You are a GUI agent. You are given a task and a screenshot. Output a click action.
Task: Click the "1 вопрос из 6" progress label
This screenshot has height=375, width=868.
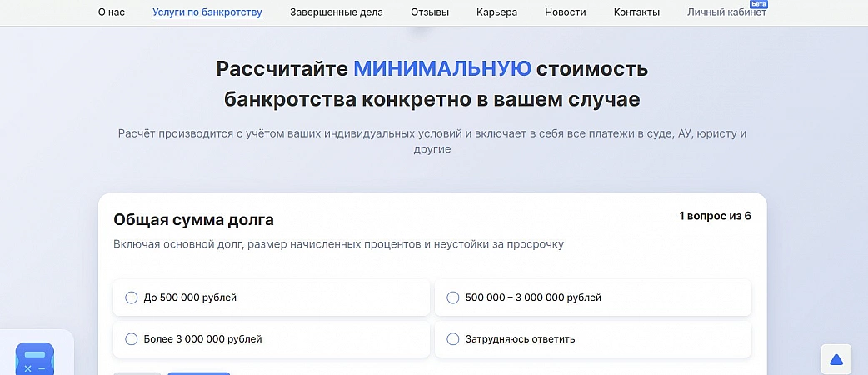[x=715, y=216]
